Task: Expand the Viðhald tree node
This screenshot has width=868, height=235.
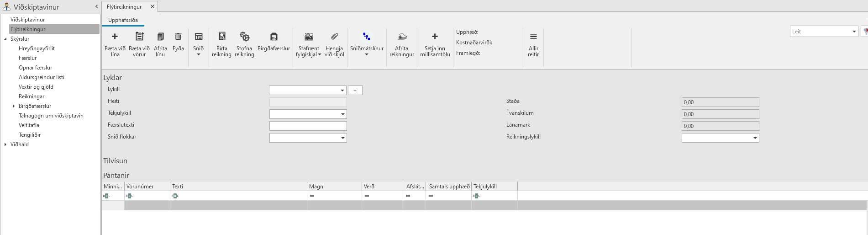Action: (5, 144)
